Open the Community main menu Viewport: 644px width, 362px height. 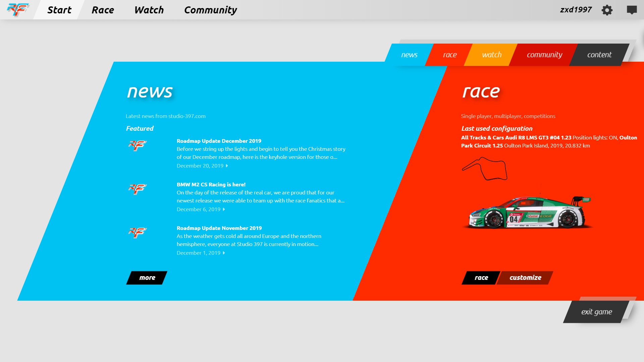210,10
